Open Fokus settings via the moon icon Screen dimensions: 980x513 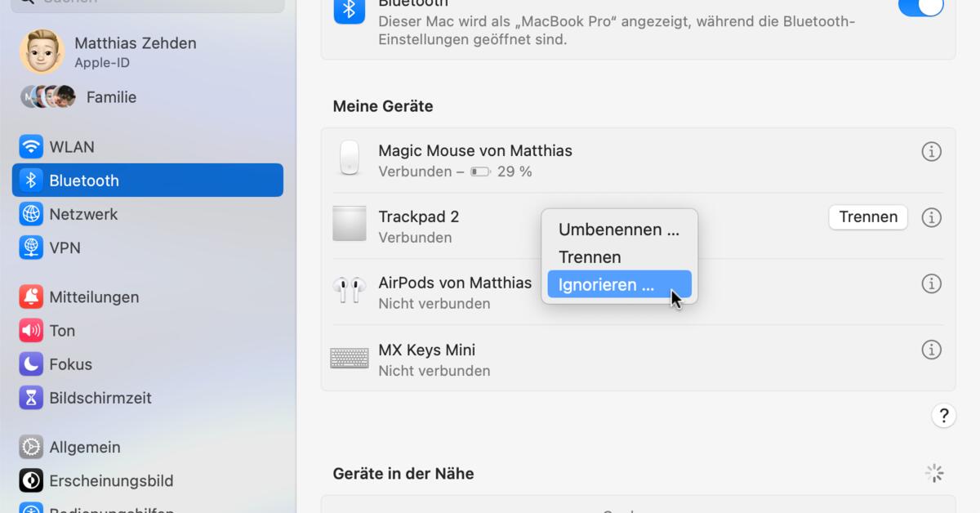pyautogui.click(x=30, y=364)
